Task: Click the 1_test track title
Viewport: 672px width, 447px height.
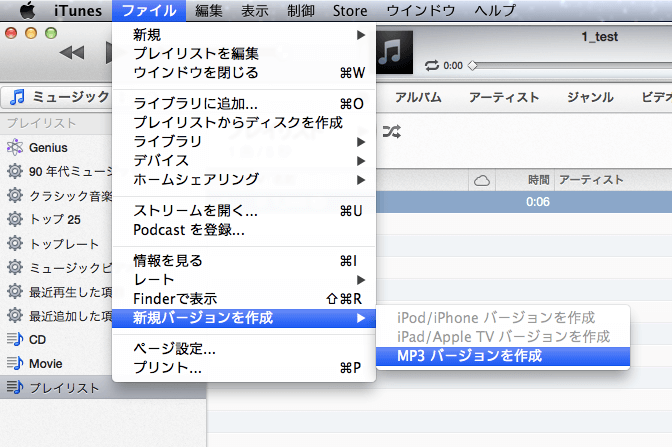Action: click(600, 37)
